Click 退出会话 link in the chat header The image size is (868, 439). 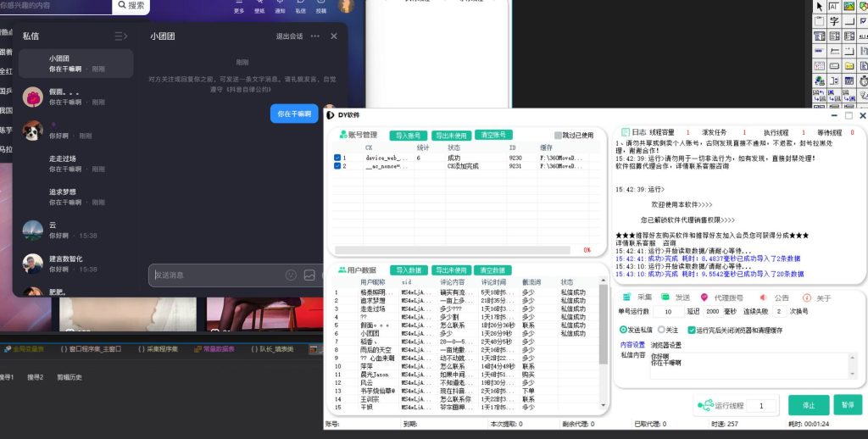click(290, 36)
